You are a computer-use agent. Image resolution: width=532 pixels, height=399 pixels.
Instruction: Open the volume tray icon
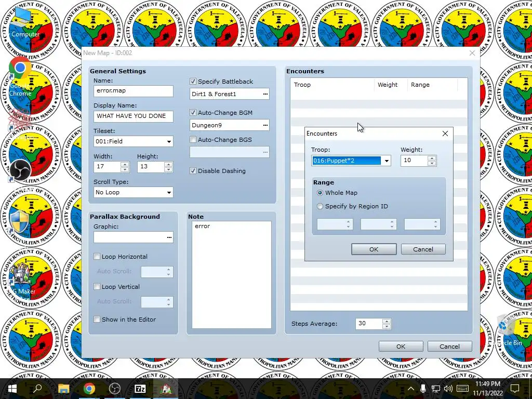coord(448,389)
